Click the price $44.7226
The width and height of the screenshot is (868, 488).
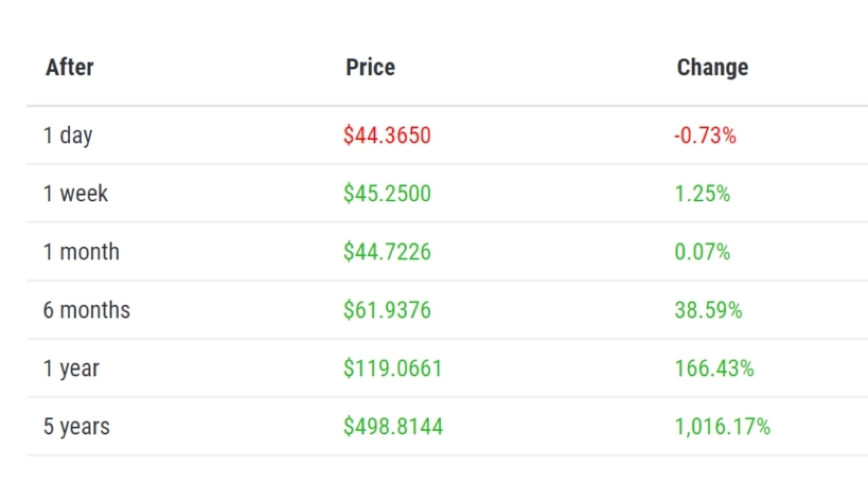[387, 252]
